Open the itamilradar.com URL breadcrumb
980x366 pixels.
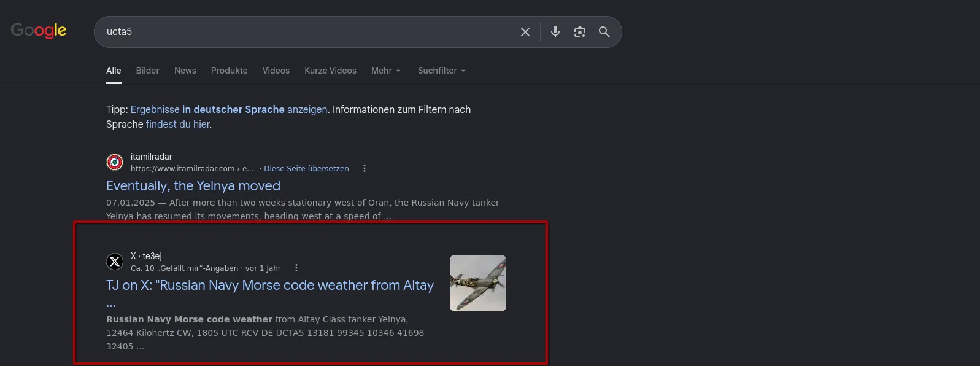point(192,168)
